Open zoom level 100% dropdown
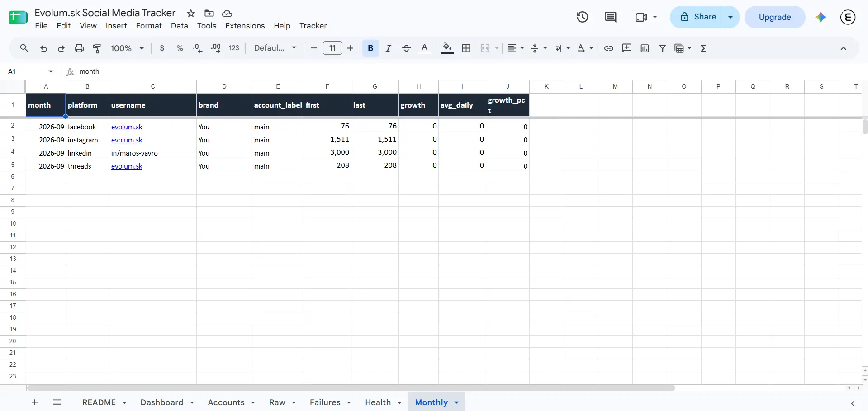Viewport: 868px width, 411px height. pyautogui.click(x=128, y=48)
